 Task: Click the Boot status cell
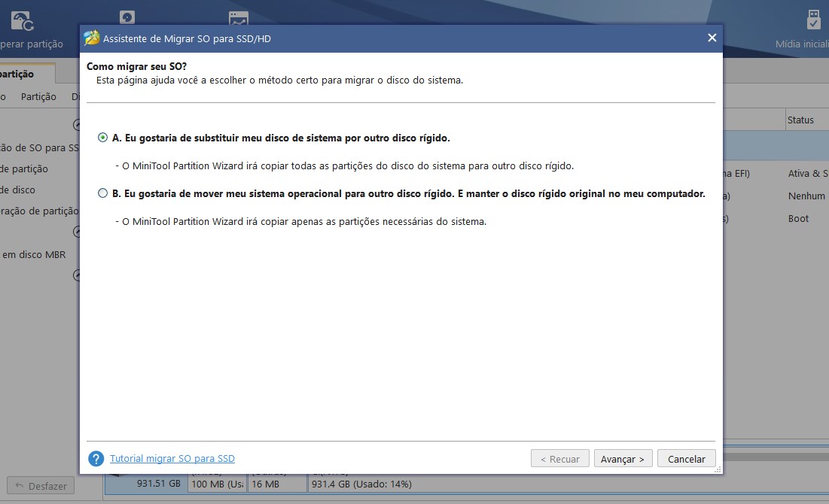[x=798, y=219]
